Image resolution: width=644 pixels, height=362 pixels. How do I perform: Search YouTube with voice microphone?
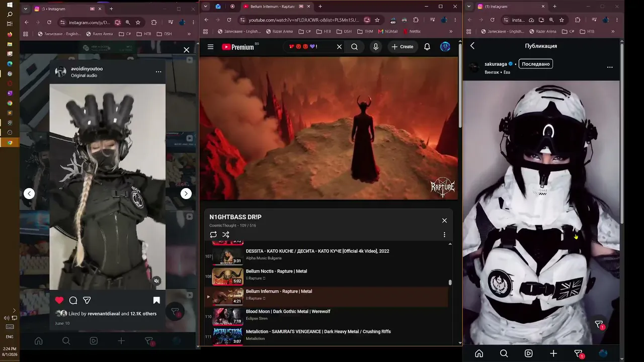pos(375,47)
